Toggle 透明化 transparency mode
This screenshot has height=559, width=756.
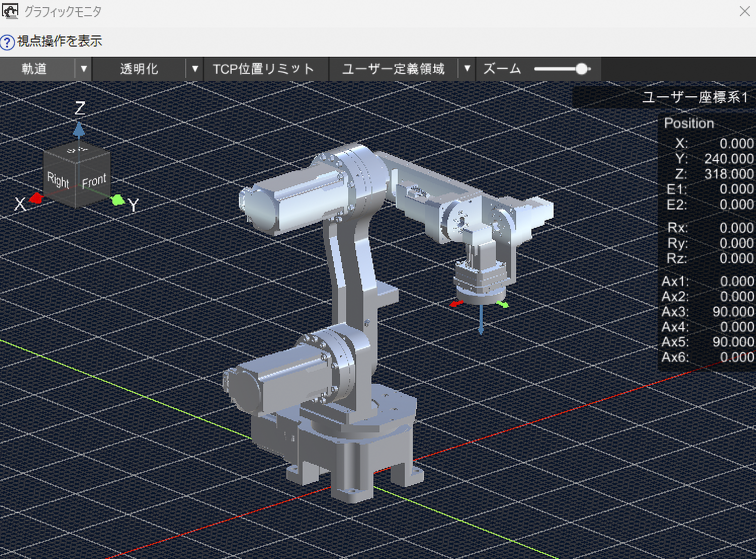tap(139, 69)
